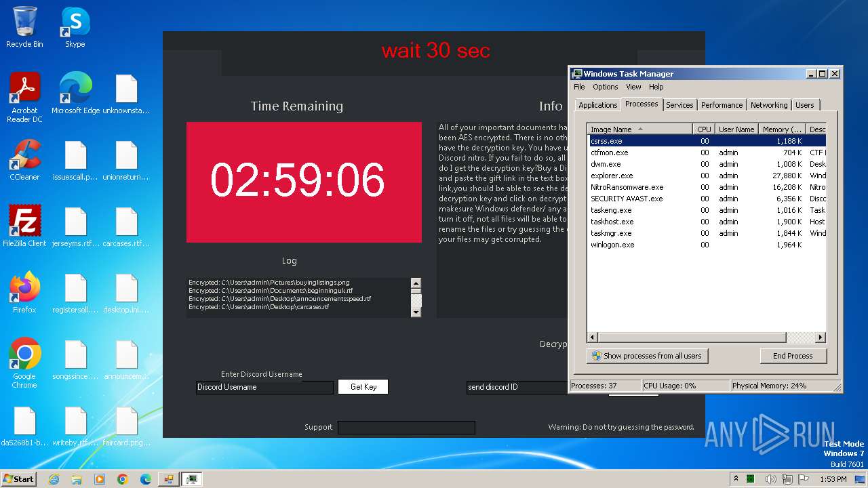Open Task Manager Help menu
The width and height of the screenshot is (868, 488).
[x=656, y=87]
